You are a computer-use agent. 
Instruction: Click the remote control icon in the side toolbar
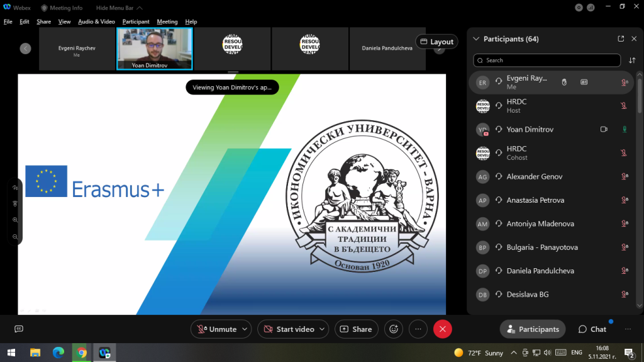click(x=15, y=203)
